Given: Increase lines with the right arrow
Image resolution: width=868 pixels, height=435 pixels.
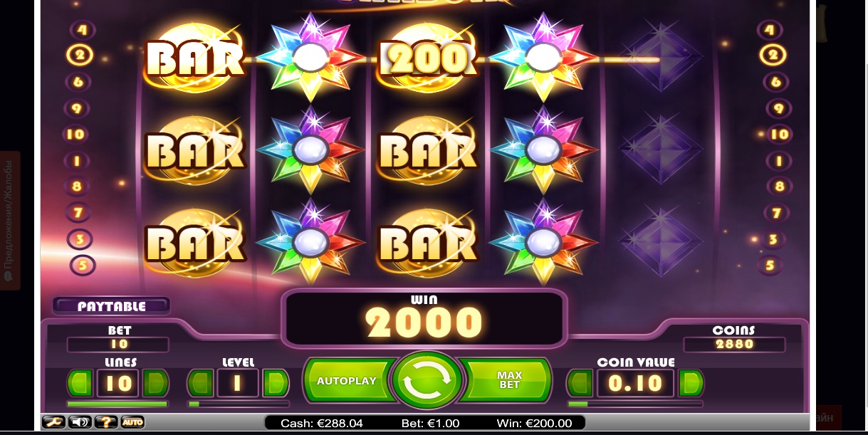Looking at the screenshot, I should [x=155, y=383].
